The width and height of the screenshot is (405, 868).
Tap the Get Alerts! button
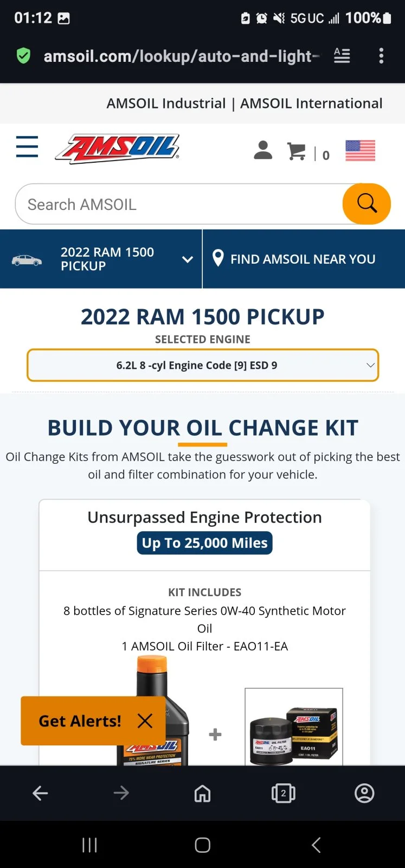pyautogui.click(x=80, y=721)
